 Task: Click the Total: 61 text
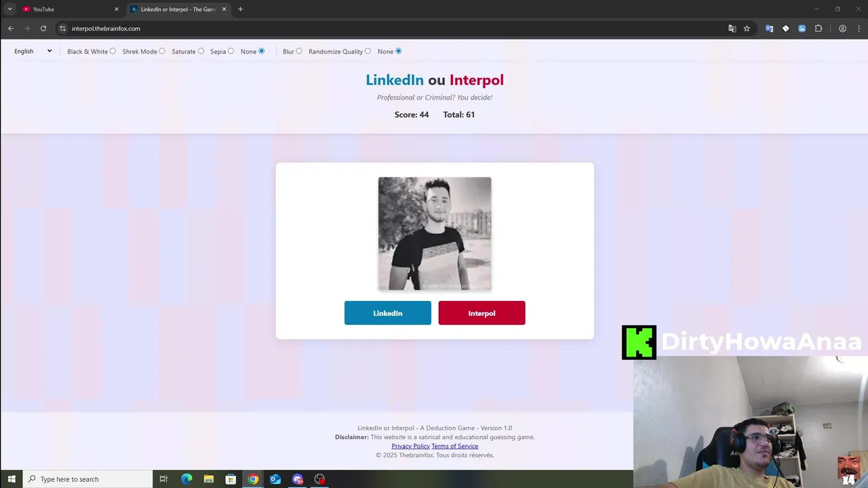[459, 115]
